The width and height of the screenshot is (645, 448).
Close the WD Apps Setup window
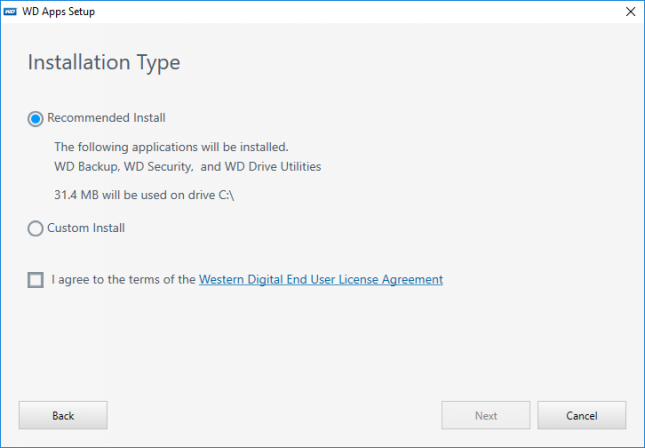click(x=630, y=12)
